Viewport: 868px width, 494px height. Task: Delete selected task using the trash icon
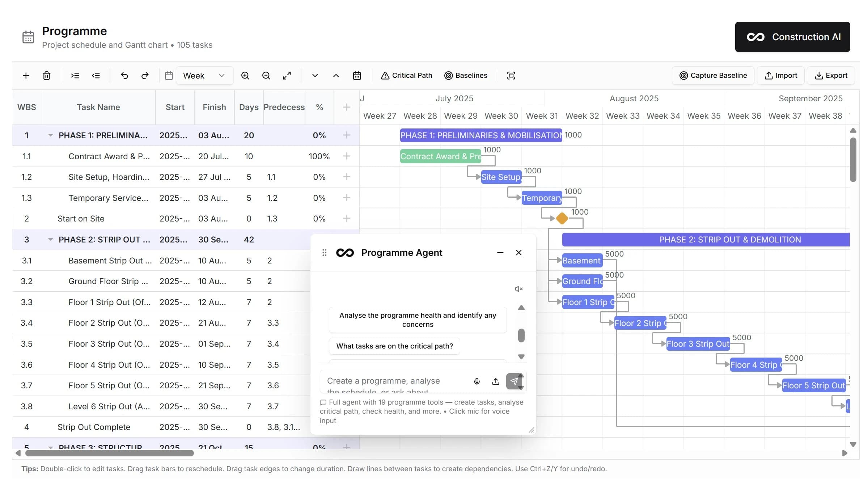pyautogui.click(x=47, y=75)
